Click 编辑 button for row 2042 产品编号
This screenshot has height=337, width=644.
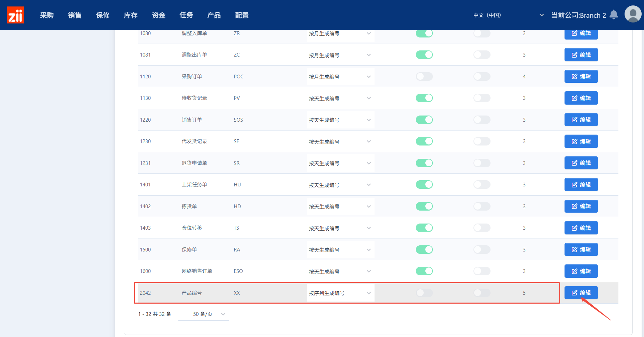pyautogui.click(x=581, y=293)
